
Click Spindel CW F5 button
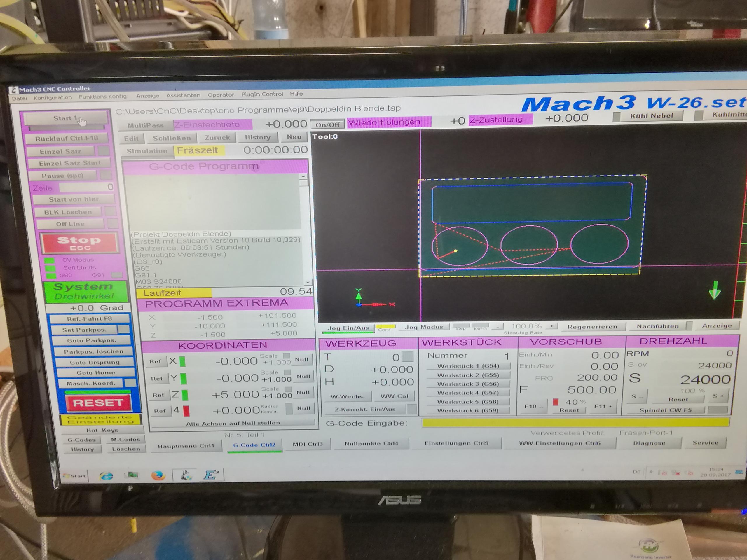[665, 410]
